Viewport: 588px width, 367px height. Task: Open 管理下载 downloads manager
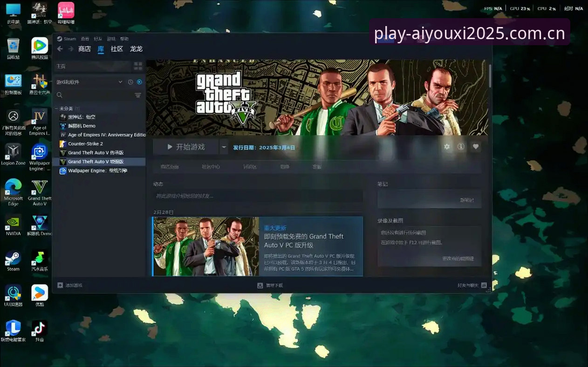pyautogui.click(x=270, y=285)
